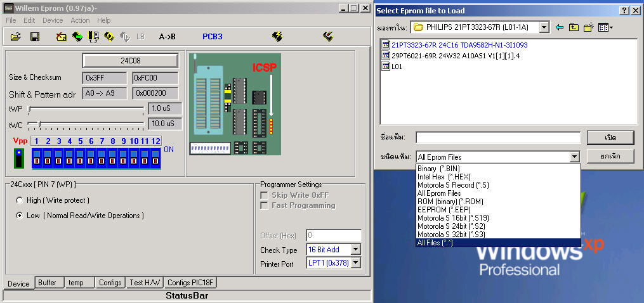Screen dimensions: 644x303
Task: Select Low (Normal Read/Write Operations) radio
Action: (19, 216)
